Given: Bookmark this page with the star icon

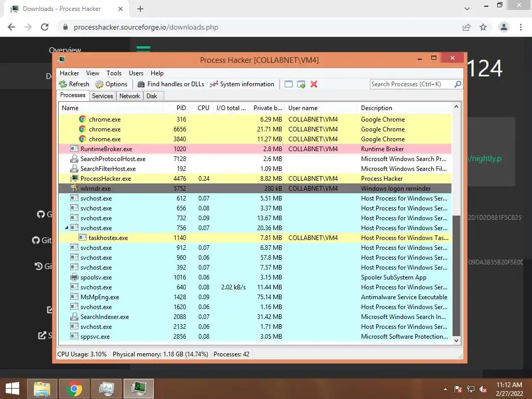Looking at the screenshot, I should pos(483,27).
